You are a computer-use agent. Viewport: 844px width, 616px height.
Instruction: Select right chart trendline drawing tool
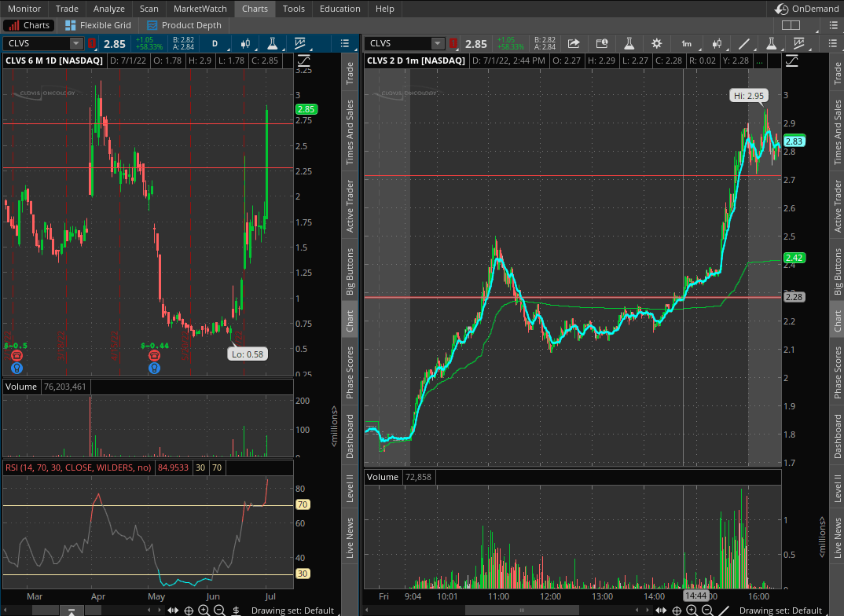tap(744, 43)
